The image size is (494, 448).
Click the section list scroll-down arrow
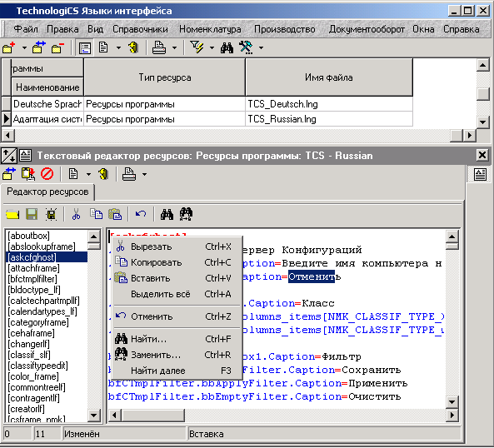[94, 416]
